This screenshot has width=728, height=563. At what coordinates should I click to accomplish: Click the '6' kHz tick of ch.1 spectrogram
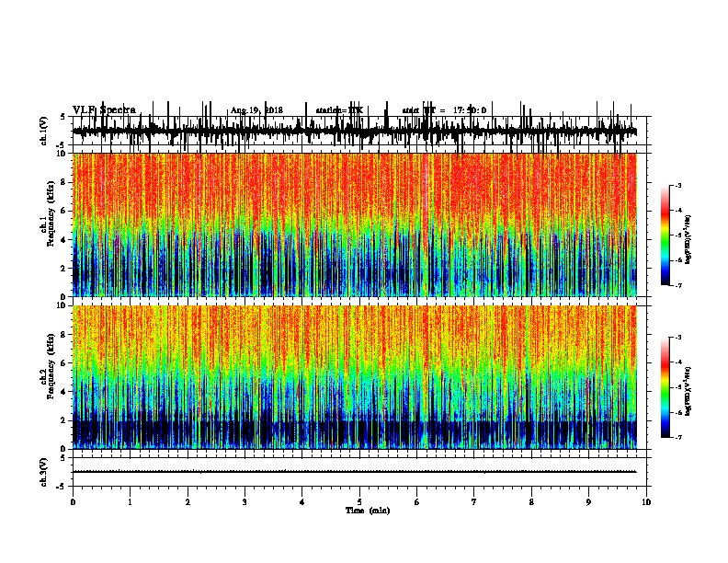pos(63,212)
